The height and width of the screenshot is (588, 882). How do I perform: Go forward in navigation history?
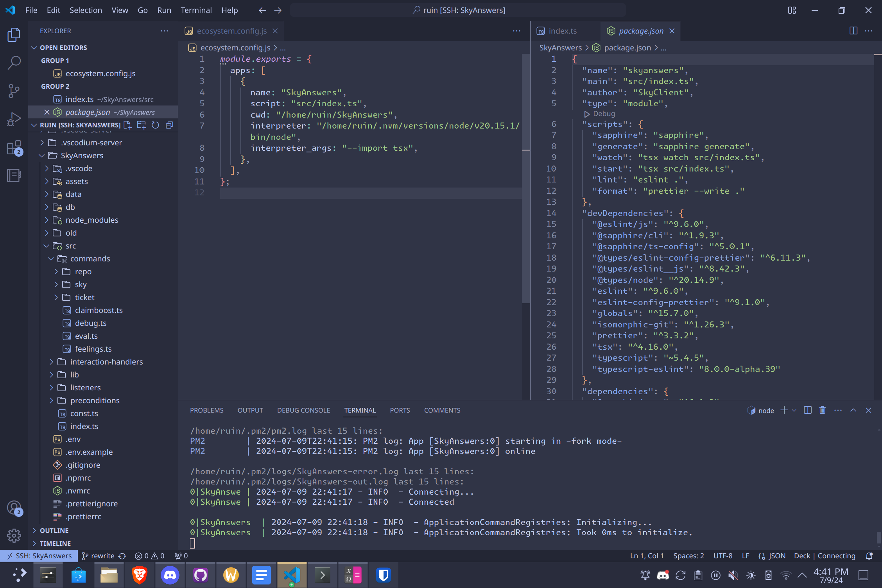point(278,10)
